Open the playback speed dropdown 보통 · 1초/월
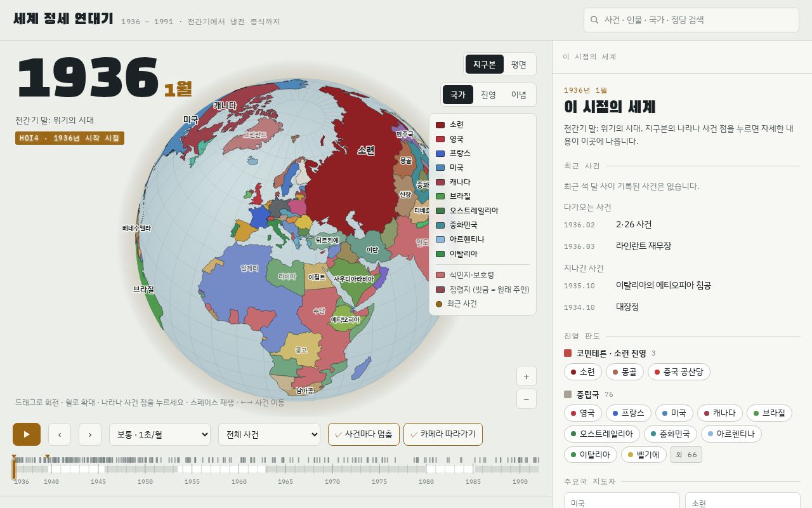Screen dimensions: 812x508 [x=160, y=434]
